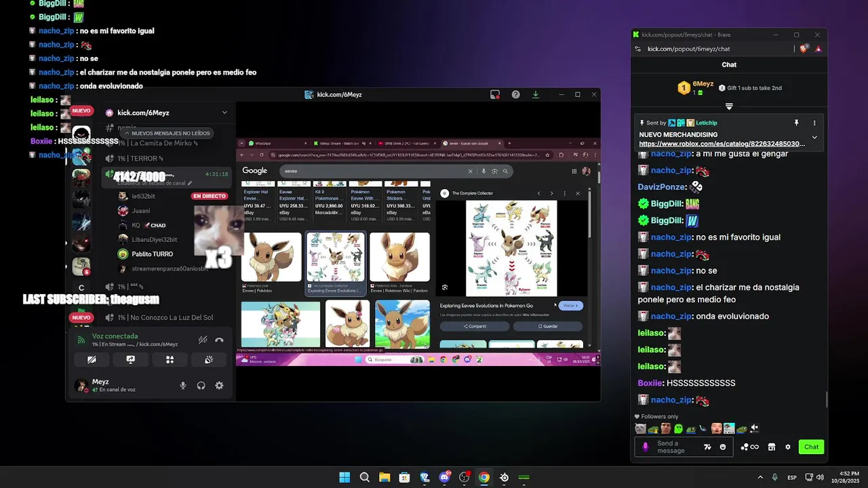Click the share screen button in Discord

131,360
